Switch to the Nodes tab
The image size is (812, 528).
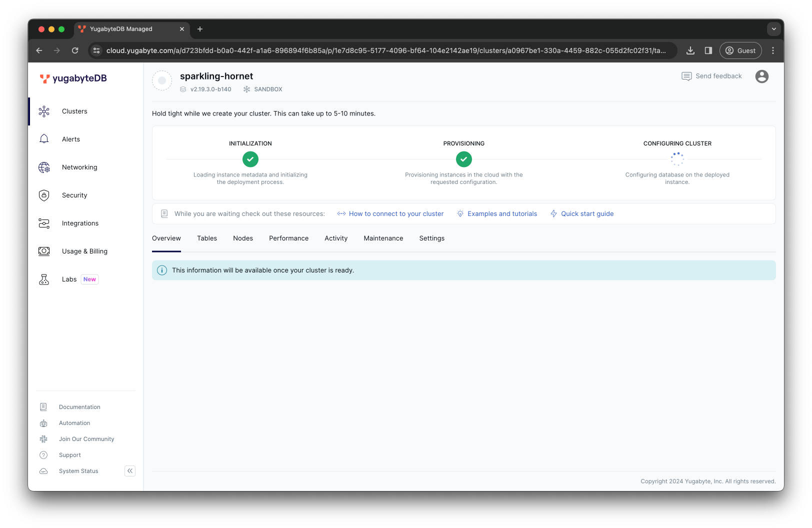pyautogui.click(x=243, y=238)
